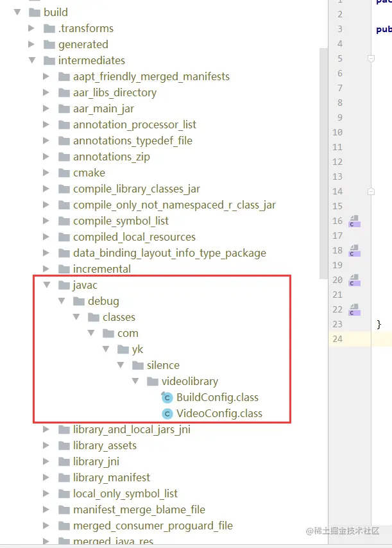Viewport: 392px width, 548px height.
Task: Click the videolibrary folder icon
Action: click(x=153, y=381)
